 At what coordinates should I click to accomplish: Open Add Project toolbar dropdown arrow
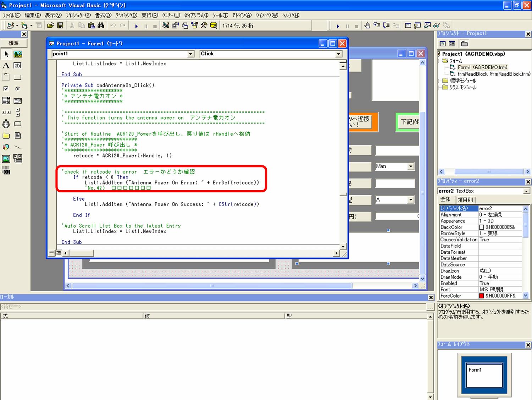pos(17,26)
